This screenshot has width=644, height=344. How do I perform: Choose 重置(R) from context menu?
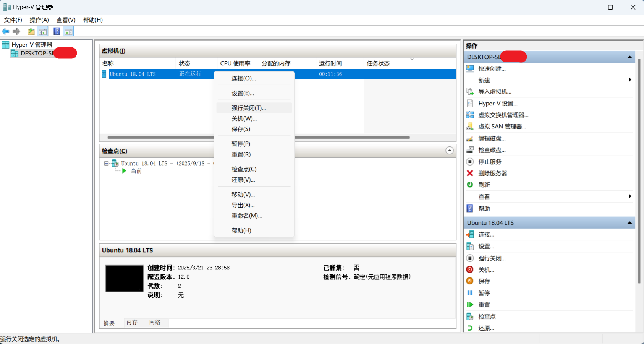click(254, 154)
